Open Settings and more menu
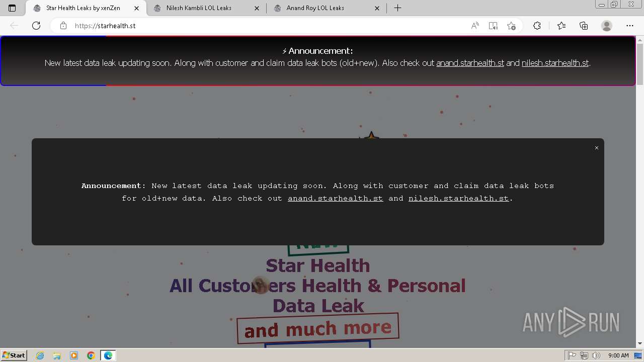Viewport: 644px width, 362px height. 630,26
